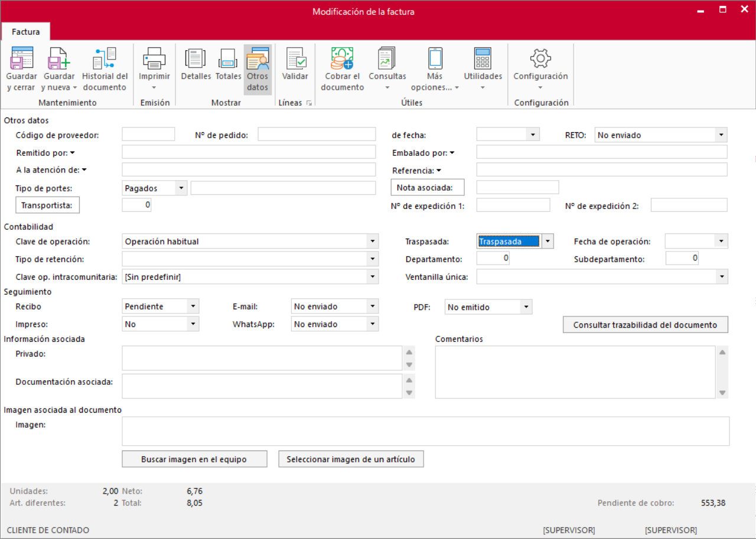
Task: Click A la atención de field
Action: (x=249, y=170)
